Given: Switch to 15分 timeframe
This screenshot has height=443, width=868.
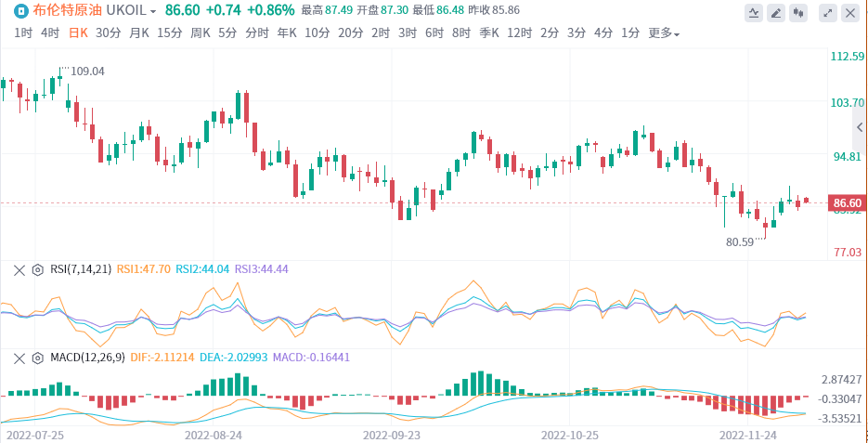Looking at the screenshot, I should pos(169,33).
